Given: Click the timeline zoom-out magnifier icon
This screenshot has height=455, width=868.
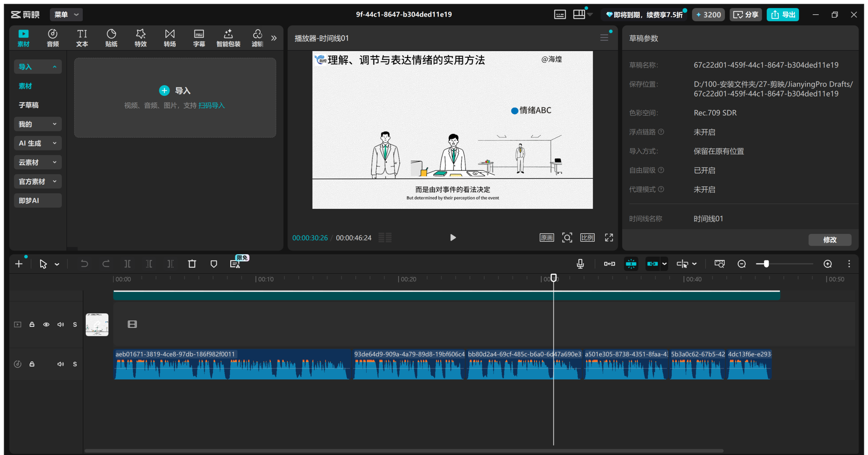Looking at the screenshot, I should pyautogui.click(x=742, y=264).
